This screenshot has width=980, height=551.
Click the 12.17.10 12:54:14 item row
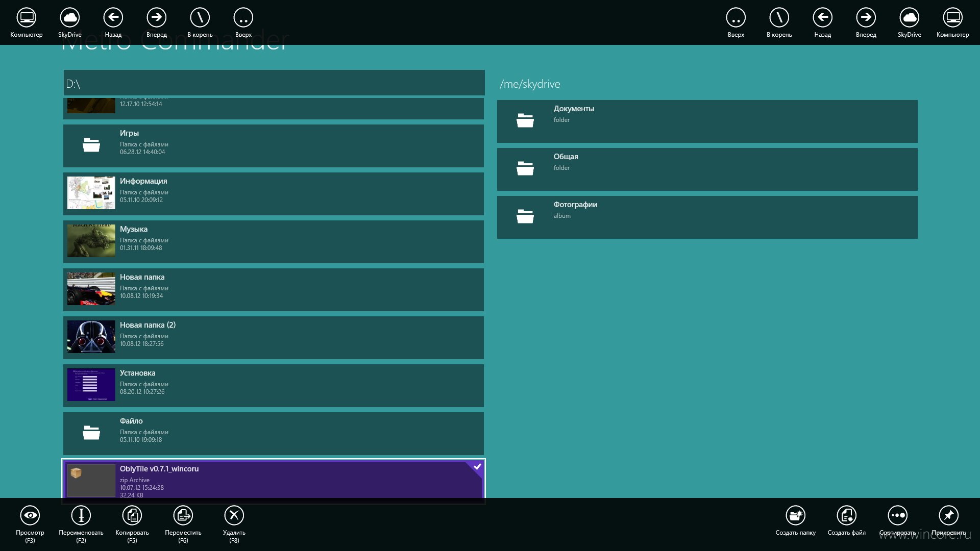274,109
